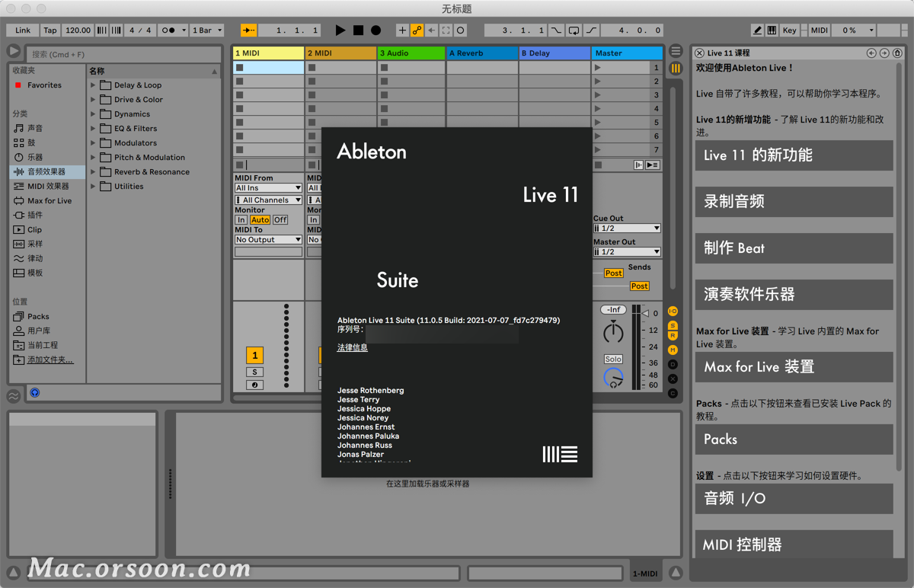
Task: Toggle the Master Solo cue switch
Action: pos(613,360)
